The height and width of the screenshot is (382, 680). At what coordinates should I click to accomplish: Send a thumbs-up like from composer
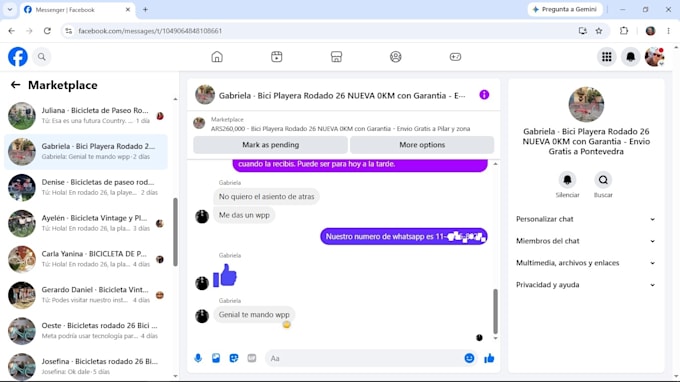(x=489, y=358)
